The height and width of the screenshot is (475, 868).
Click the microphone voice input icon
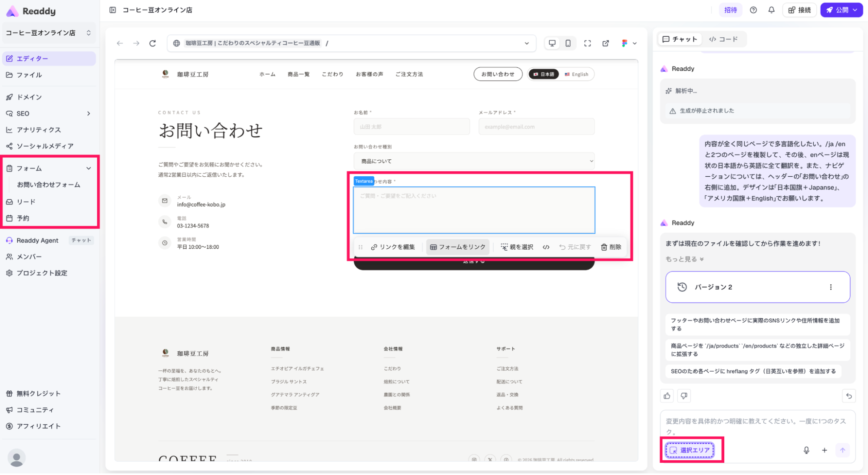click(x=806, y=450)
